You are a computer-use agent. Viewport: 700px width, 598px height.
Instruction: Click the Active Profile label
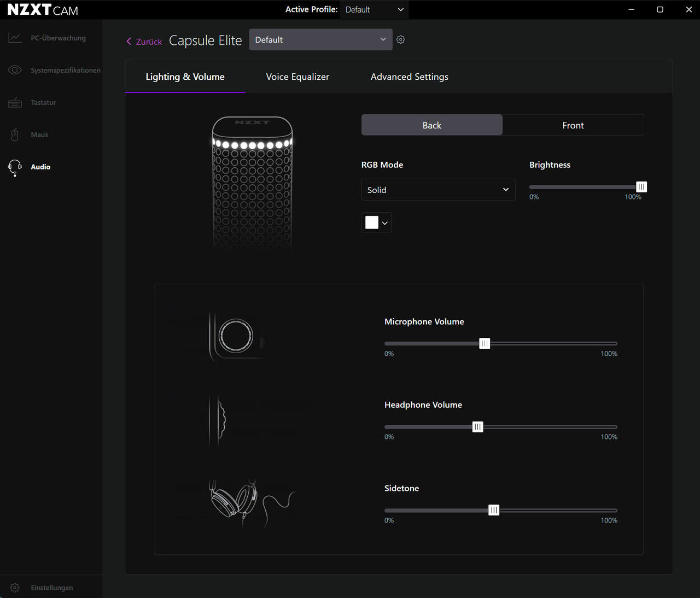point(312,10)
